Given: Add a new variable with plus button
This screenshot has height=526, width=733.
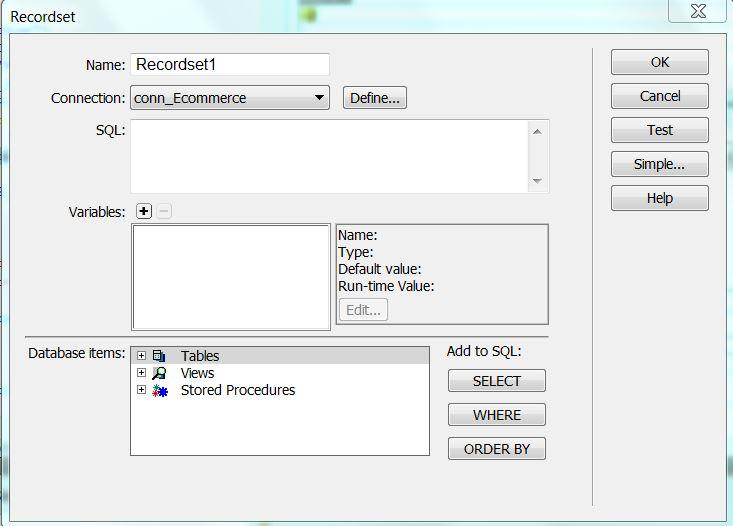Looking at the screenshot, I should [144, 211].
